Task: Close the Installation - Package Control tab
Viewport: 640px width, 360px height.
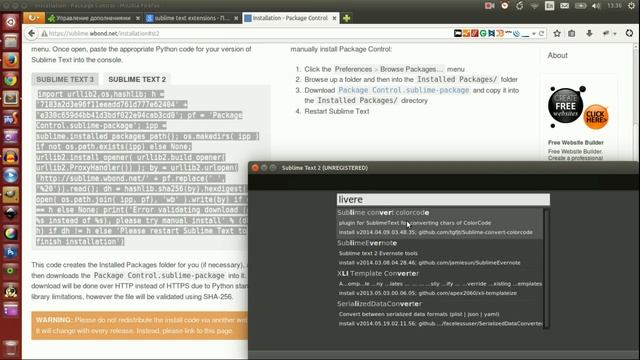Action: click(x=334, y=18)
